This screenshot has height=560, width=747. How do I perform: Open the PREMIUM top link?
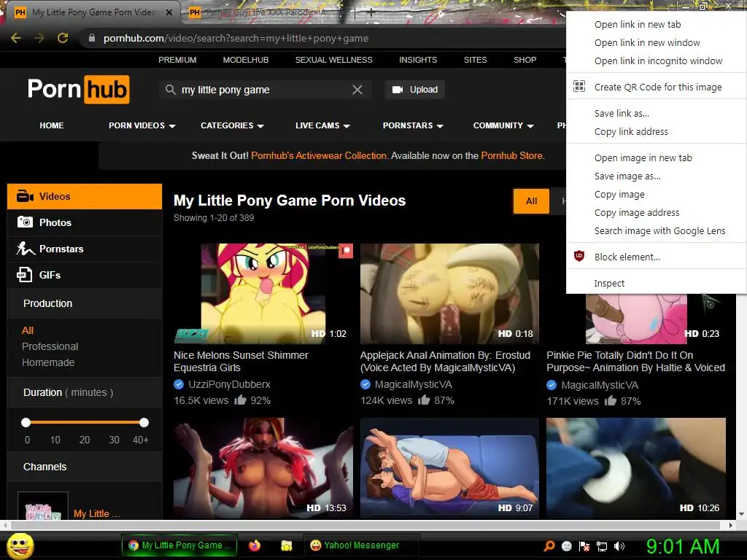click(x=177, y=60)
